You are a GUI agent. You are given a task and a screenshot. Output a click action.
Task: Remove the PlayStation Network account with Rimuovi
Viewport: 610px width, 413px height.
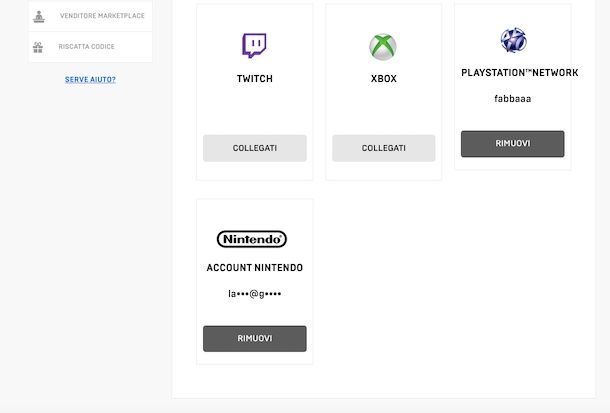coord(512,144)
